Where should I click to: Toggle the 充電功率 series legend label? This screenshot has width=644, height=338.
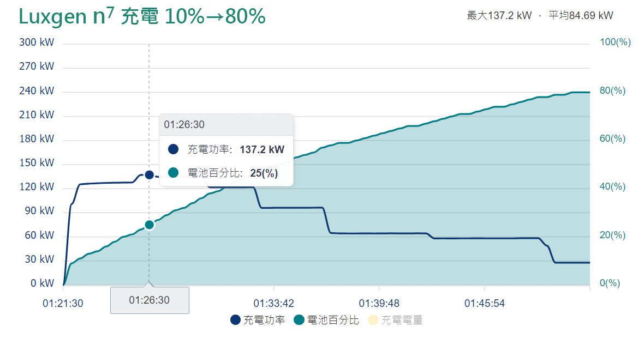[x=264, y=320]
